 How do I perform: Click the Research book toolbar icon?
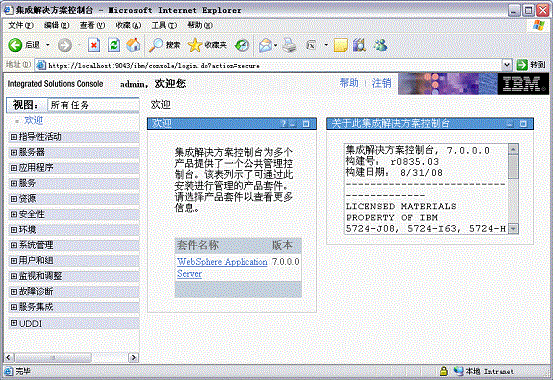(x=360, y=45)
